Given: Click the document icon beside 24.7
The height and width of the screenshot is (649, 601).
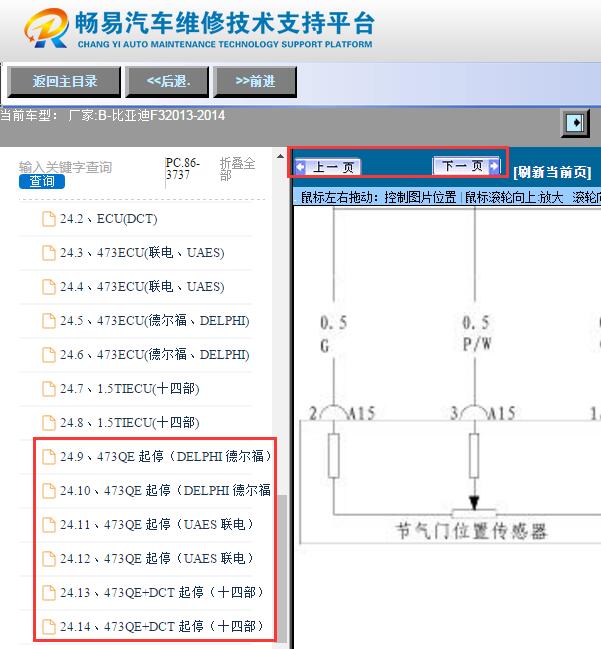Looking at the screenshot, I should [x=49, y=389].
